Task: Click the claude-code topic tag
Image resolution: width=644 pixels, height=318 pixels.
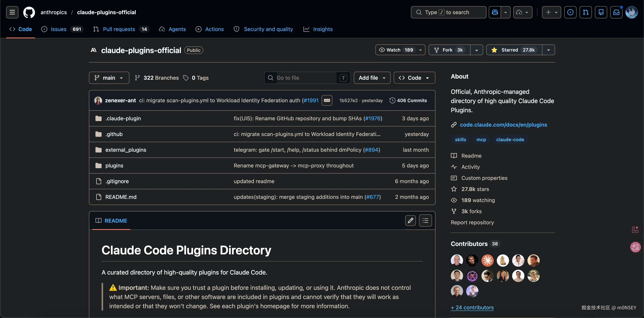Action: click(510, 140)
